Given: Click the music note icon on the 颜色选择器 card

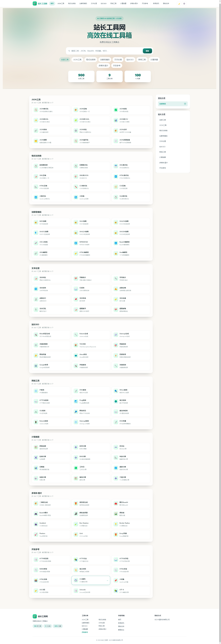Looking at the screenshot, I should tap(76, 514).
